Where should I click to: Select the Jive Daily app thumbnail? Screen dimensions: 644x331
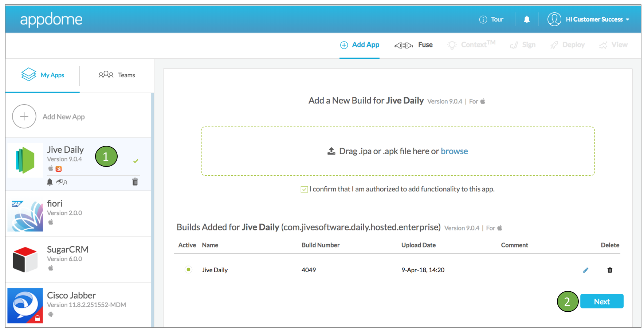pyautogui.click(x=25, y=160)
